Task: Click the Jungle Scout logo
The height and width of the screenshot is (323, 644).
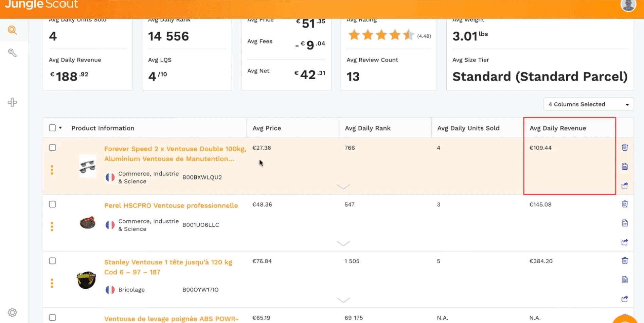Action: coord(41,4)
